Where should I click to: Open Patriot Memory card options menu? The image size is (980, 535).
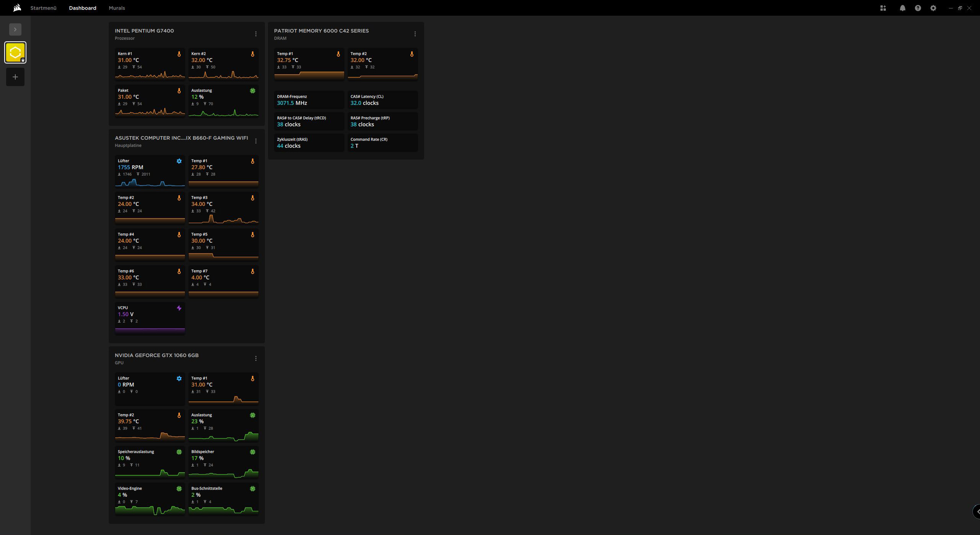[x=415, y=34]
